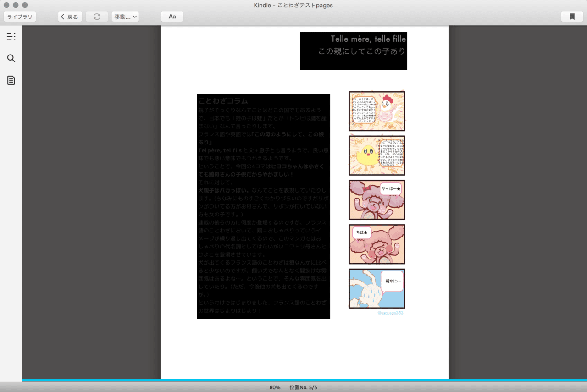Click the chicken comic panel
This screenshot has height=392, width=587.
(377, 111)
